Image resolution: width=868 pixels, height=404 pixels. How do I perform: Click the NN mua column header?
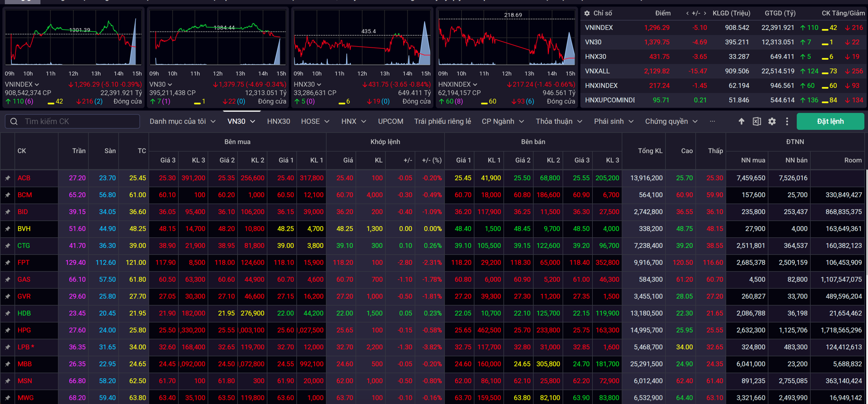click(753, 160)
